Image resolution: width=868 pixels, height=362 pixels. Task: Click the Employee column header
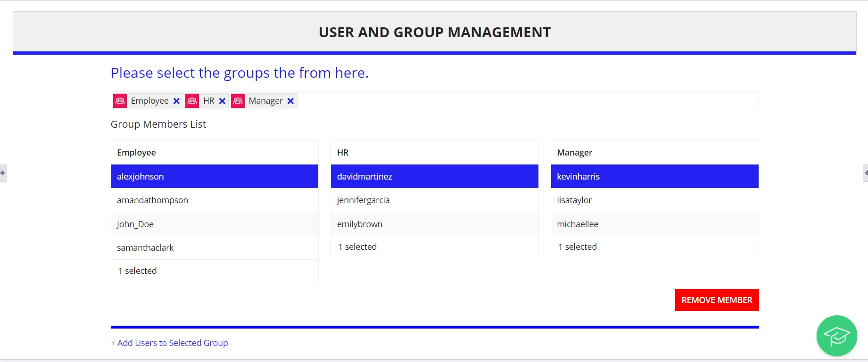(x=215, y=152)
